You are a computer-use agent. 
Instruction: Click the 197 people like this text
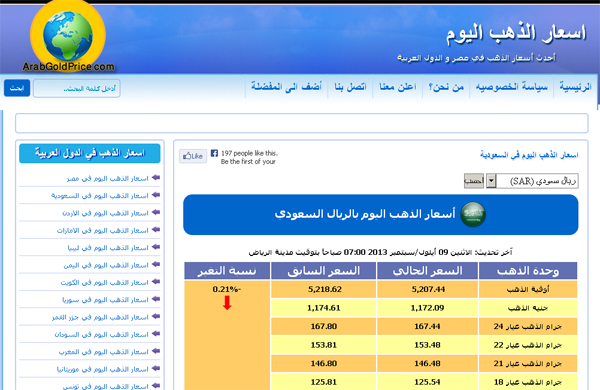pos(249,153)
